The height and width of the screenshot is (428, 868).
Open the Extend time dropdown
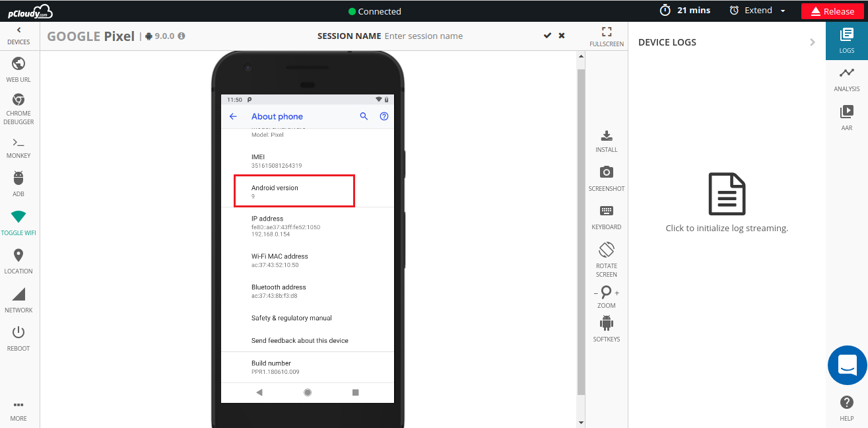pyautogui.click(x=758, y=11)
